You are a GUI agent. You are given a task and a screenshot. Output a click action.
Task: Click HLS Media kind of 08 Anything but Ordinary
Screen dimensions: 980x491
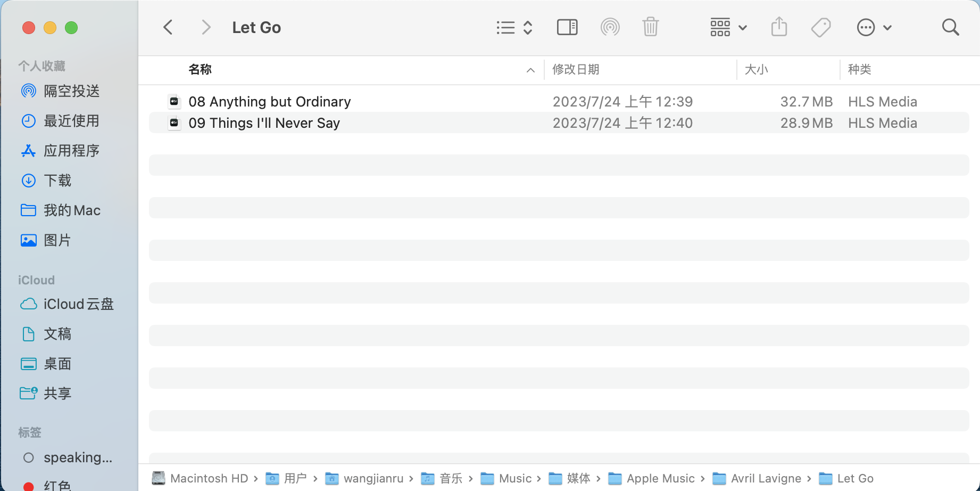(x=883, y=102)
